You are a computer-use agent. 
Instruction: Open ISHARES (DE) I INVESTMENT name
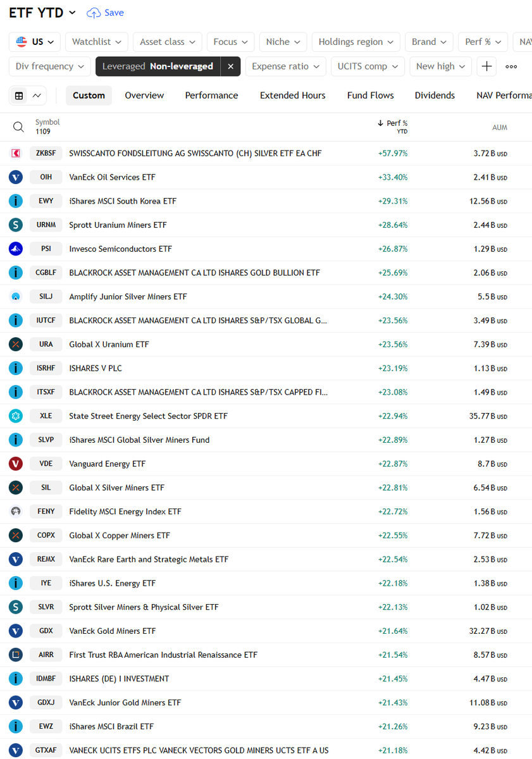coord(119,679)
